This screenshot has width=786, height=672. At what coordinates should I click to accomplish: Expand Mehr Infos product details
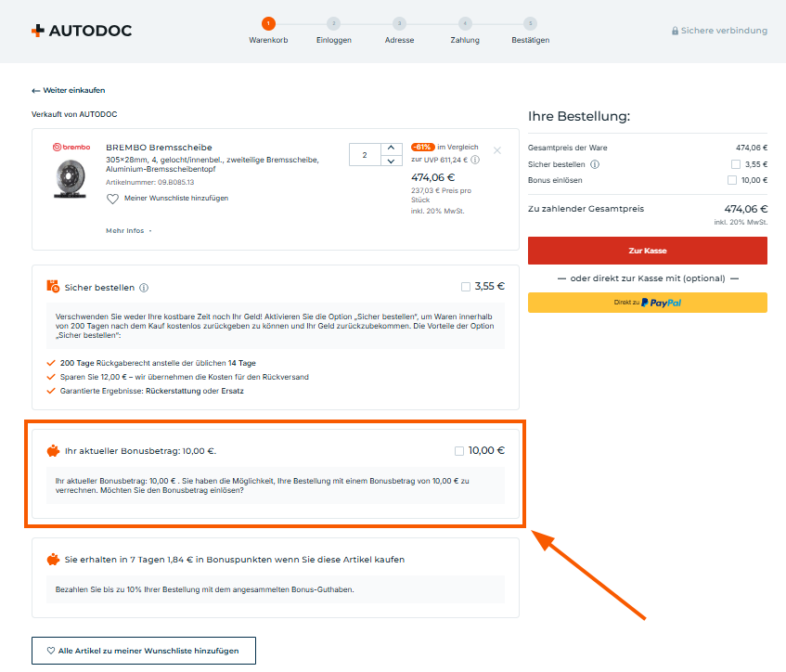pyautogui.click(x=128, y=230)
